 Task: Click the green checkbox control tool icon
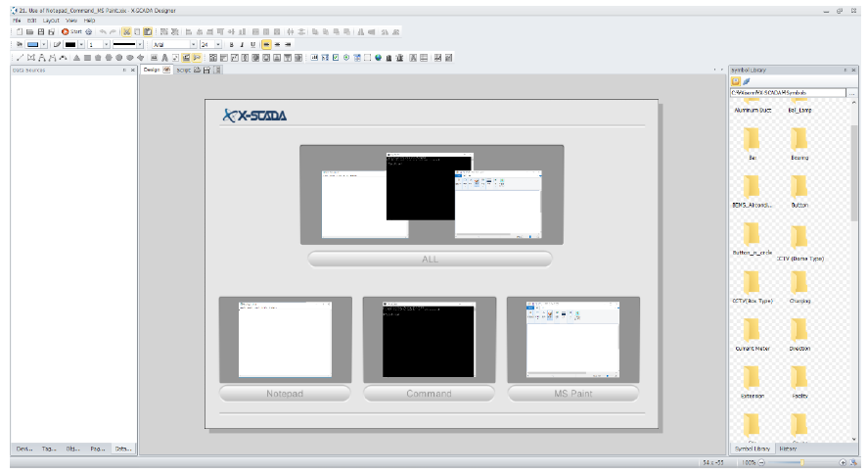(x=336, y=58)
